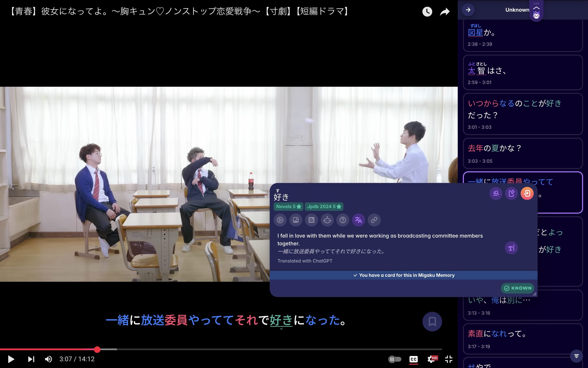Click the word 放送 in the subtitle
The image size is (588, 368).
click(x=153, y=320)
